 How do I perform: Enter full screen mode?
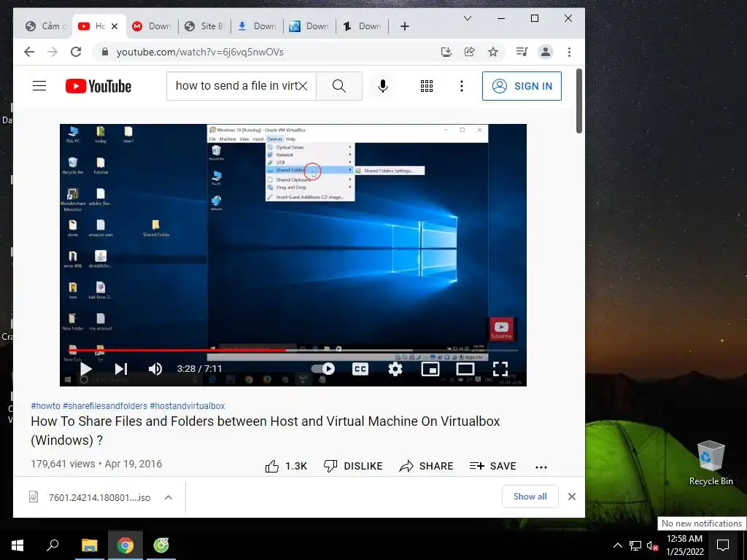500,368
